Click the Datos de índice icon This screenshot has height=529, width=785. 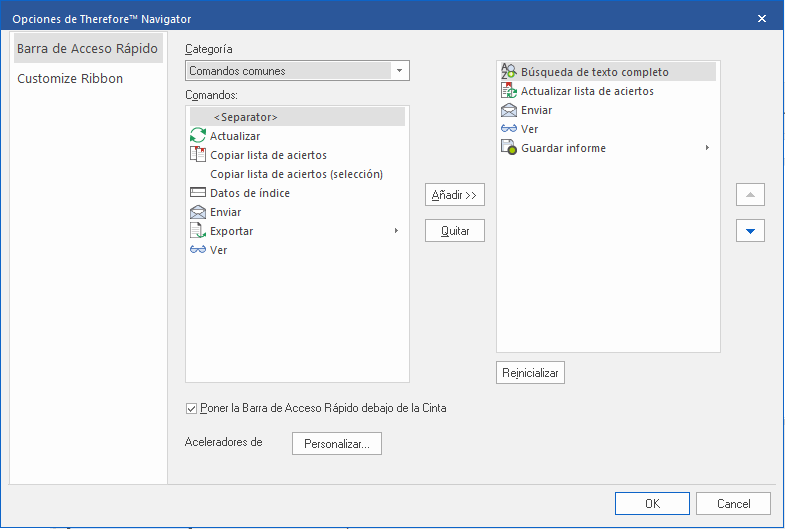(x=198, y=192)
